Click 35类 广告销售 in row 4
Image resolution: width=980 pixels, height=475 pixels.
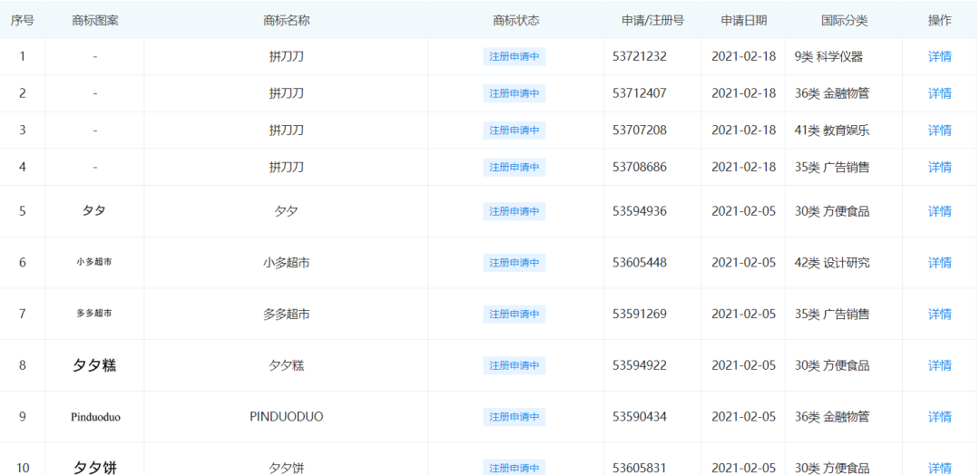pos(832,168)
